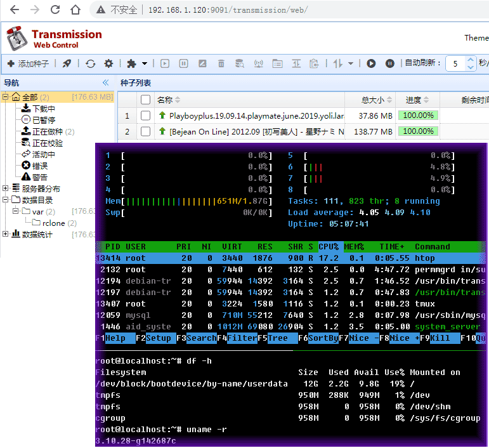Screen dimensions: 489x448
Task: Tick the checkbox for the Bejean On Line row
Action: coord(146,131)
